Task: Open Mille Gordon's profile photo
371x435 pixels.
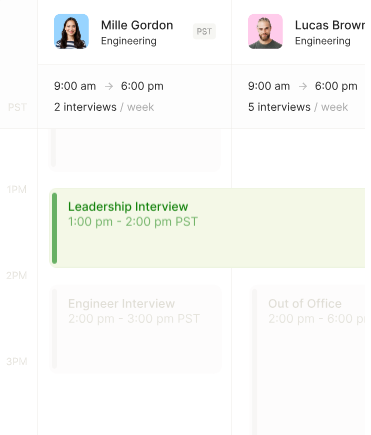Action: pos(71,31)
